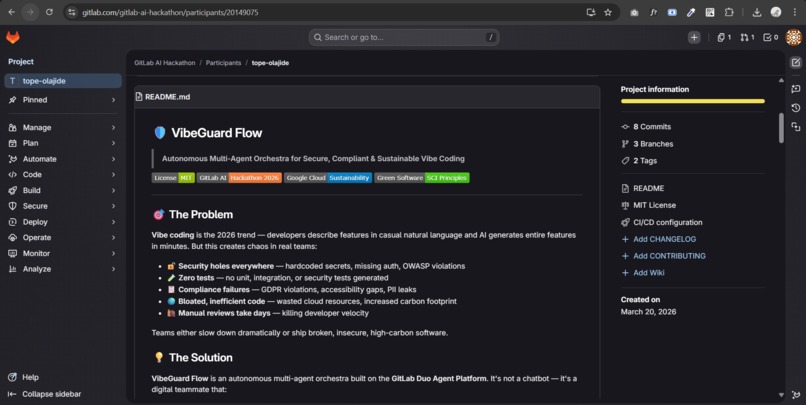806x405 pixels.
Task: Expand the Operate menu chevron
Action: point(114,238)
